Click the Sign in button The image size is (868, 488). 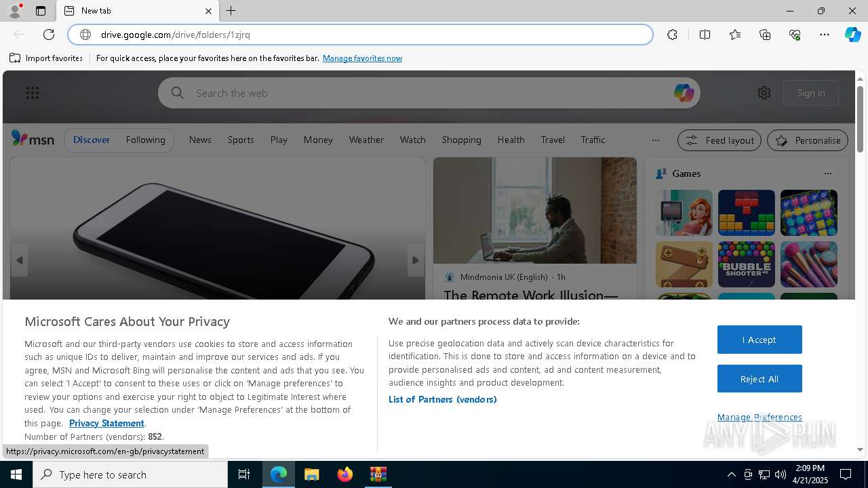[811, 93]
